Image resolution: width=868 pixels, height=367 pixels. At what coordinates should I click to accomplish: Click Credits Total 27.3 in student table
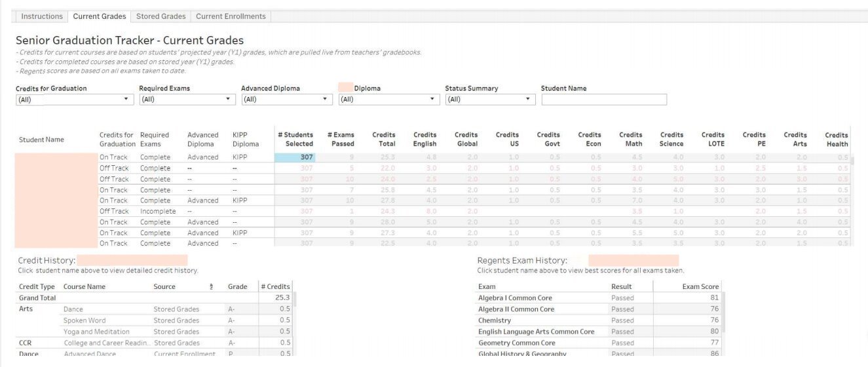[x=388, y=233]
